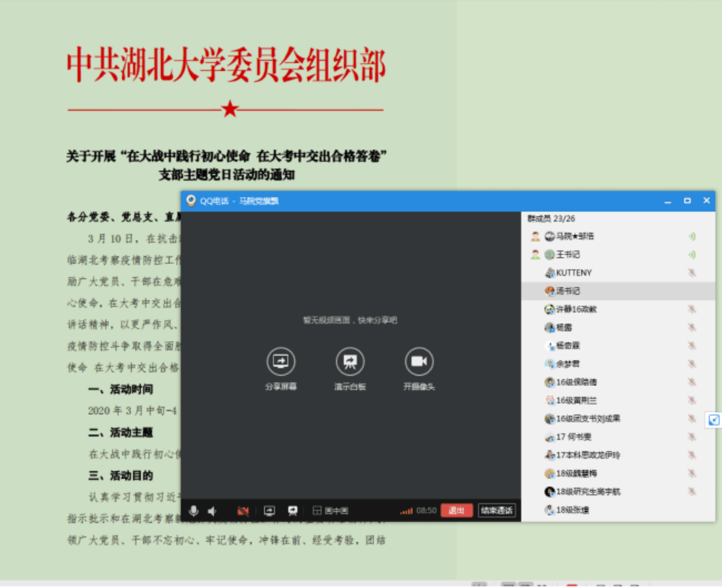This screenshot has width=722, height=588.
Task: Toggle the red disabled camera icon
Action: click(x=243, y=511)
